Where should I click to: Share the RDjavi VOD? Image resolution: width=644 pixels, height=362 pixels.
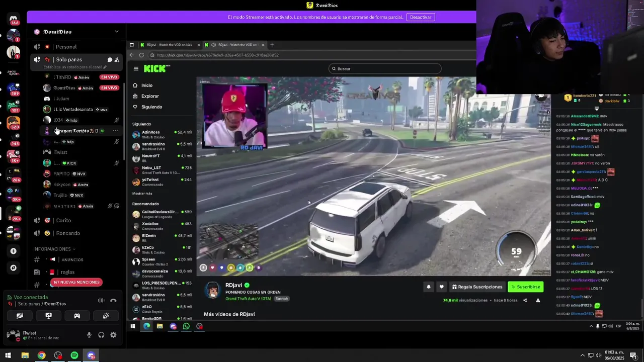tap(525, 300)
